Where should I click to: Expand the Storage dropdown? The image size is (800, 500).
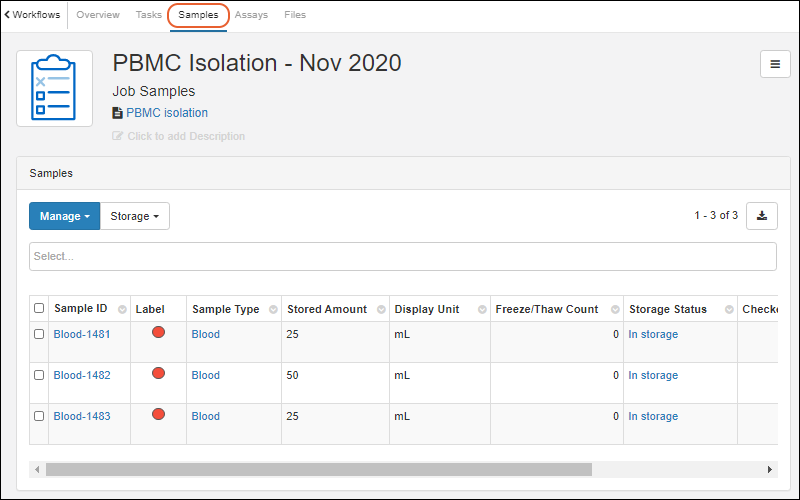(x=135, y=216)
